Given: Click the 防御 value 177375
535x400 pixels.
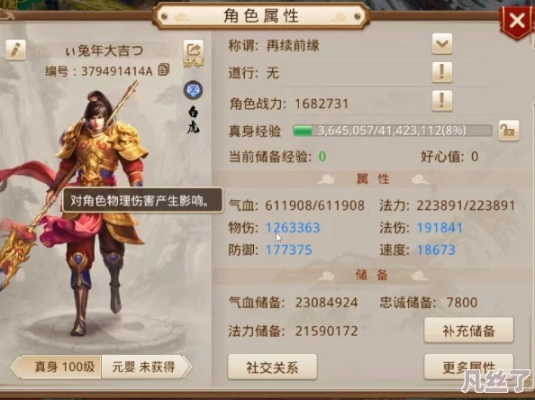Looking at the screenshot, I should coord(289,250).
